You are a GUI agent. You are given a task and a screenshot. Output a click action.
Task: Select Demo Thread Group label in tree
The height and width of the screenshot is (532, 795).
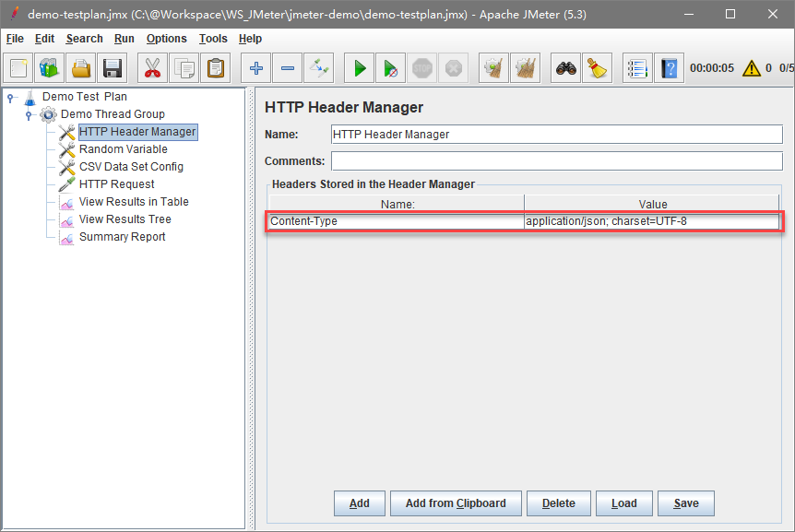pos(113,114)
